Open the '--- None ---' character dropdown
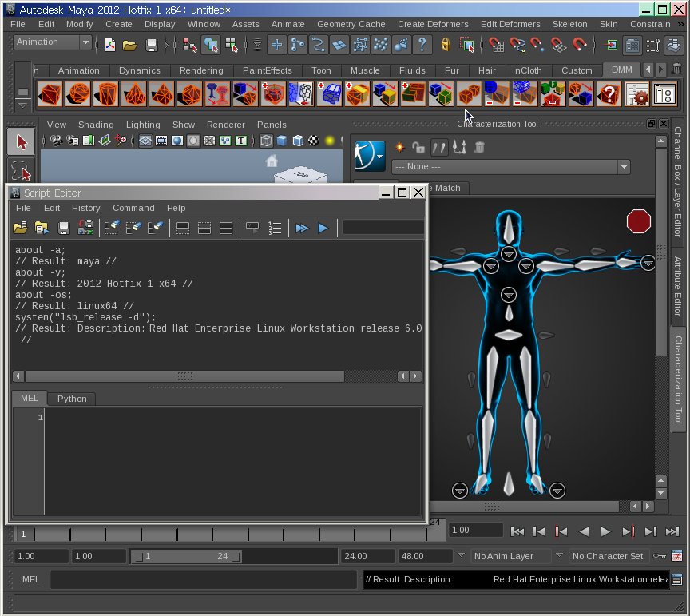This screenshot has height=616, width=690. tap(511, 166)
